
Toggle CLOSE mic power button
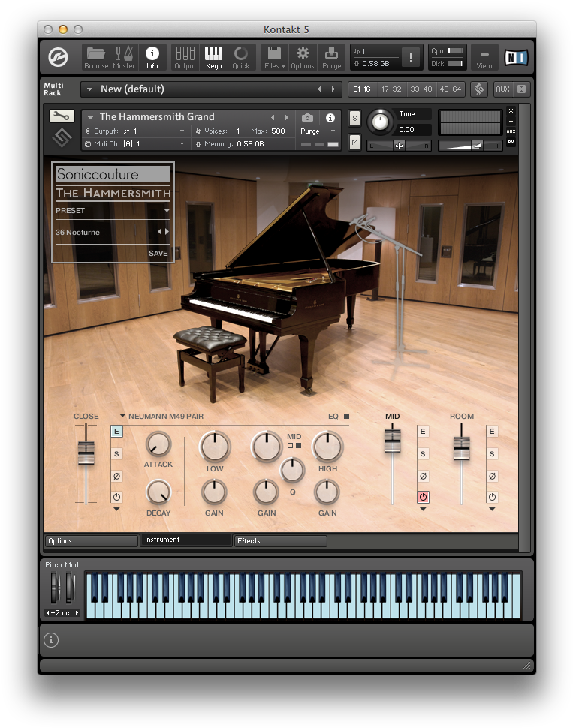coord(116,497)
